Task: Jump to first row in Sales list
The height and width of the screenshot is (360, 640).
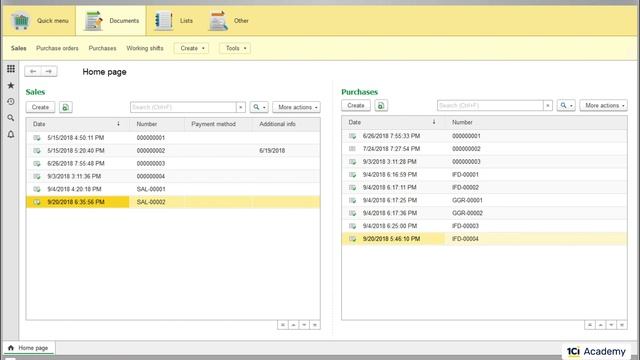Action: (282, 325)
